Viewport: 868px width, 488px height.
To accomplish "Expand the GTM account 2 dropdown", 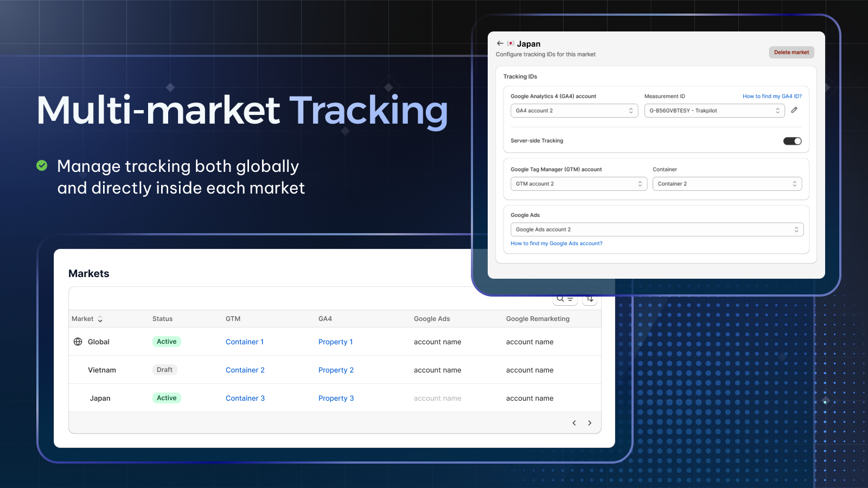I will click(x=579, y=184).
